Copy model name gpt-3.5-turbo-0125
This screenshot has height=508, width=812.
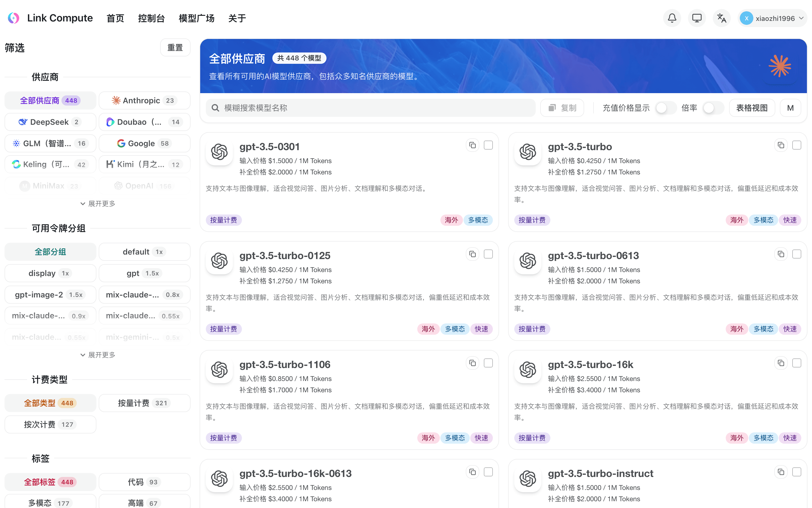point(473,254)
